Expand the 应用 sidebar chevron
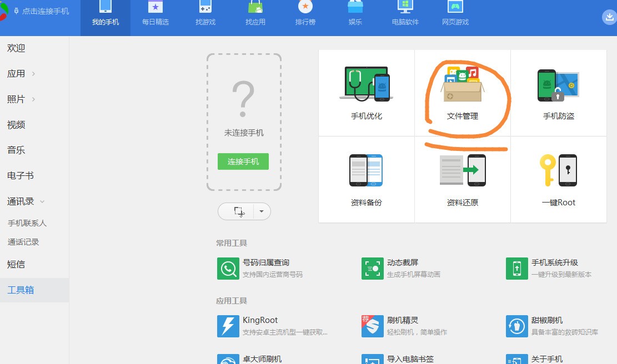 [33, 73]
